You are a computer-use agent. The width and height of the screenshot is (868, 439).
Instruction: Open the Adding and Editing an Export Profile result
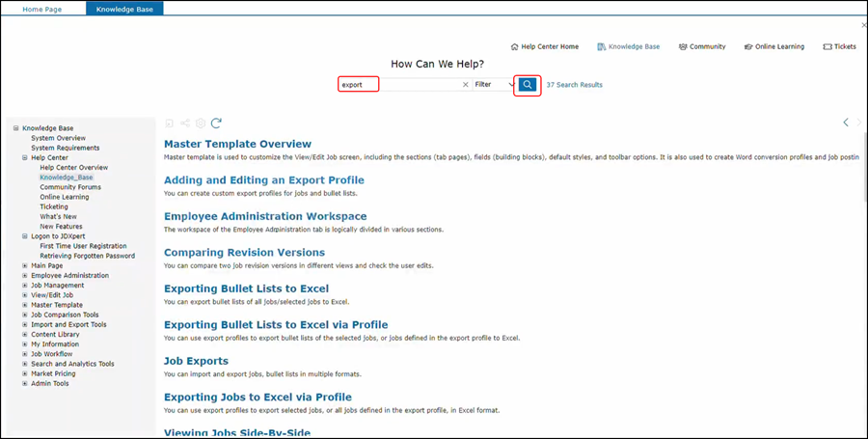coord(263,179)
